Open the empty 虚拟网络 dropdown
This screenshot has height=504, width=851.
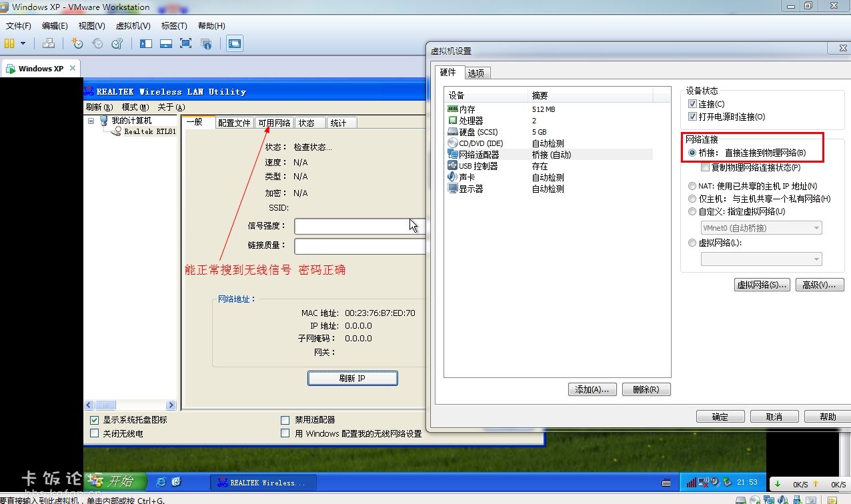(761, 259)
